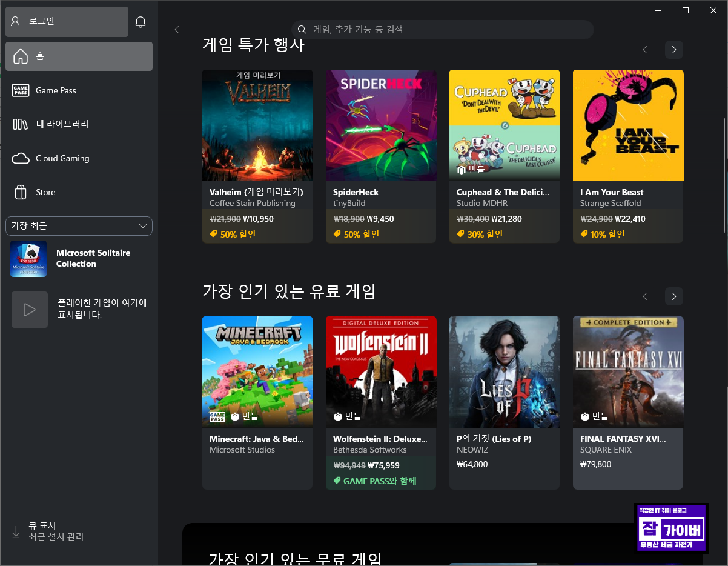Click the Cuphead 30% 할인 label
The image size is (728, 566).
(485, 234)
